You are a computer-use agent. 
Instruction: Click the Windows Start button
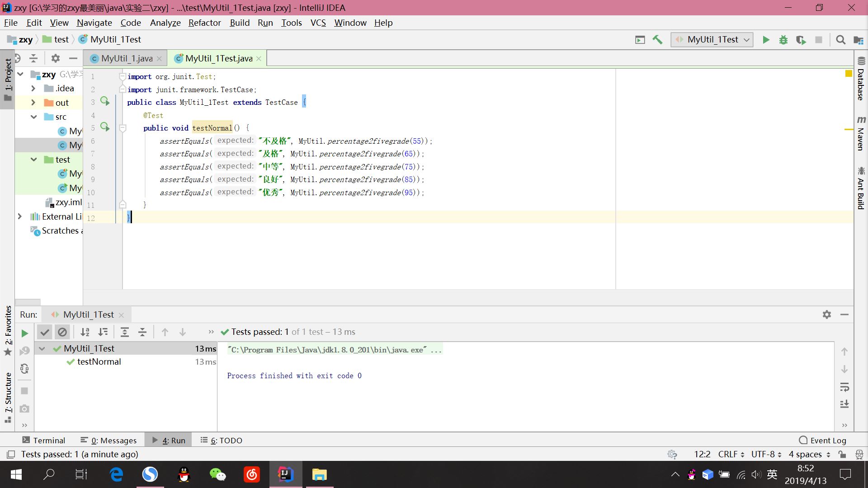click(16, 474)
